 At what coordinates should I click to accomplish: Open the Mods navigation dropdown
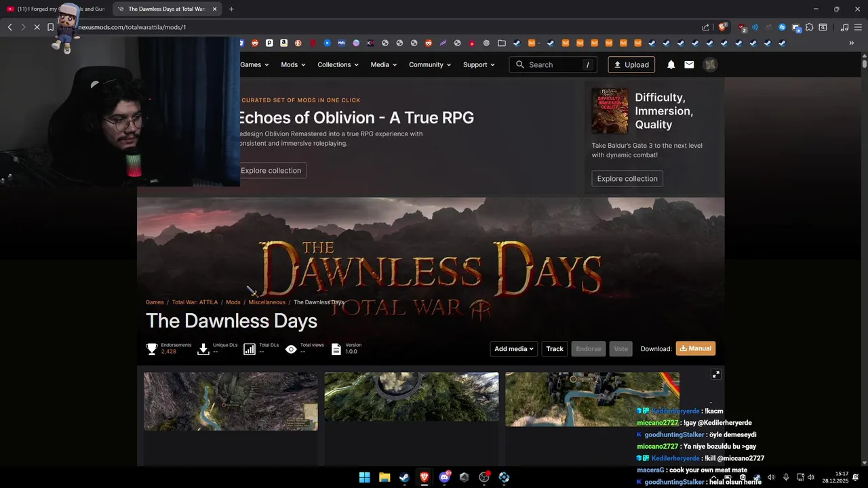(293, 64)
